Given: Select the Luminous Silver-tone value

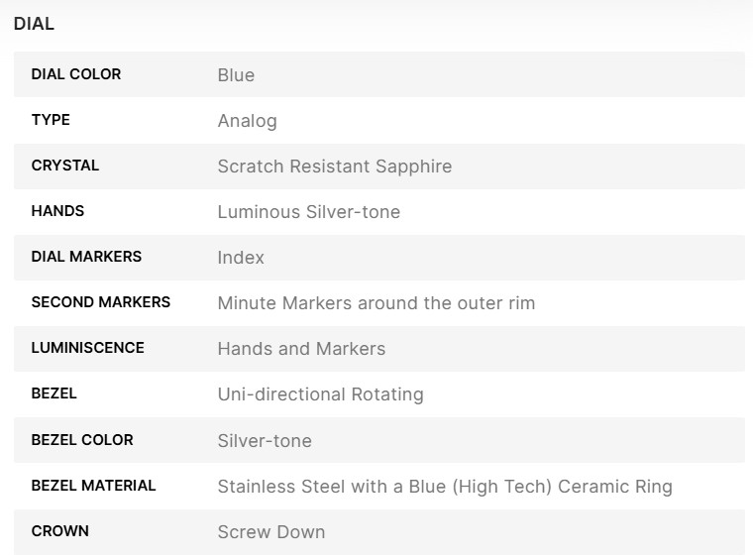Looking at the screenshot, I should (308, 212).
